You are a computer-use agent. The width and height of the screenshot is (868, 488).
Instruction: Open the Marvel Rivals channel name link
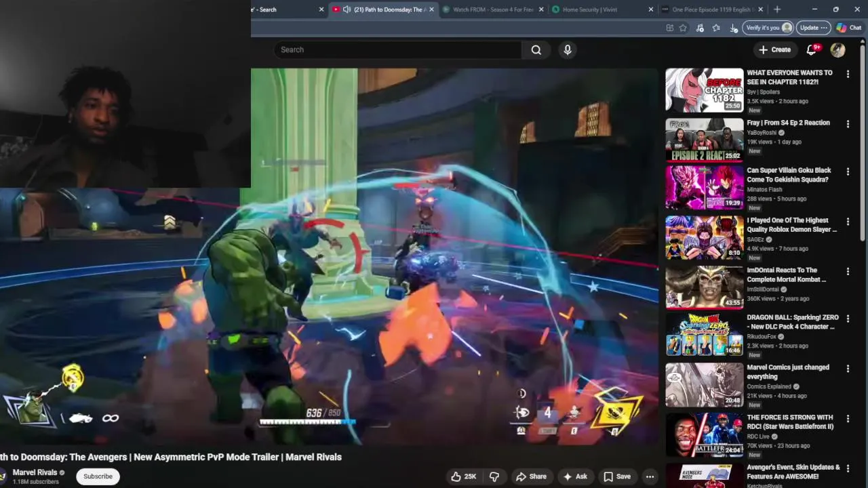coord(35,472)
